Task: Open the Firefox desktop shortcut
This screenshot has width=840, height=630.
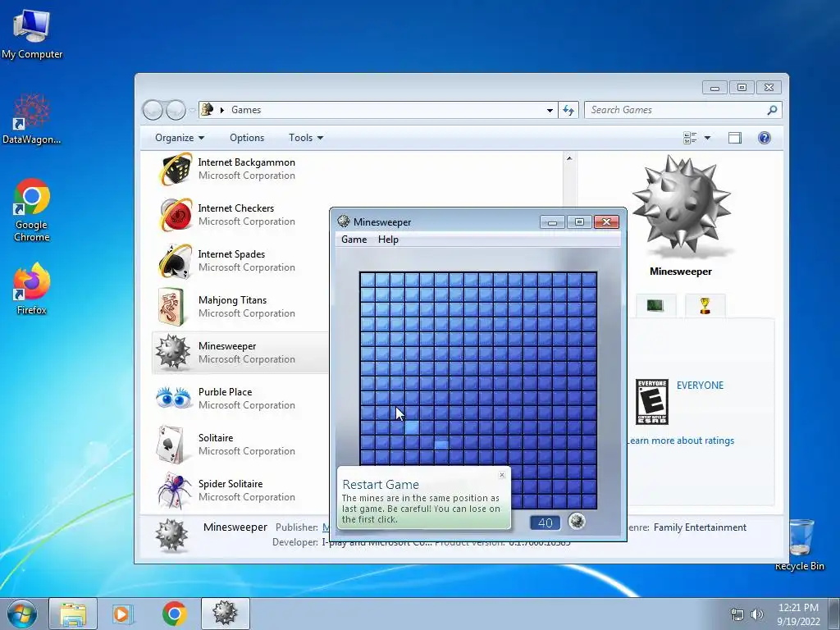Action: (x=32, y=288)
